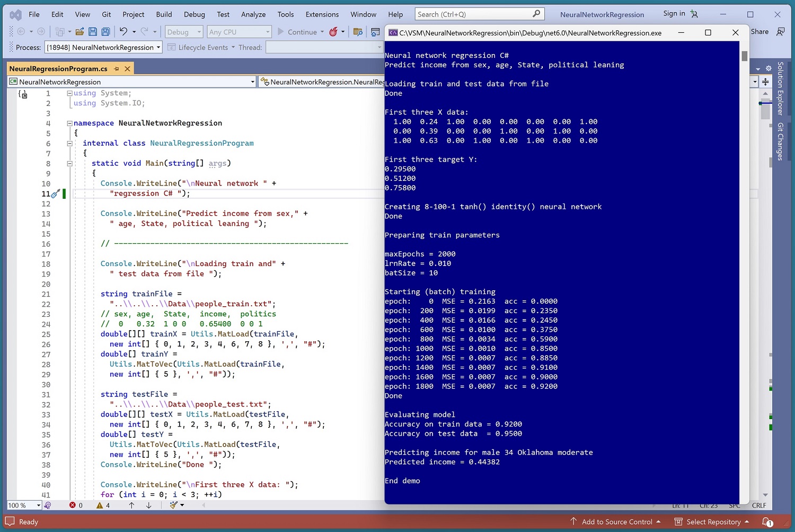Collapse the namespace NeuralNetworkRegression block
The image size is (795, 532).
pyautogui.click(x=69, y=123)
